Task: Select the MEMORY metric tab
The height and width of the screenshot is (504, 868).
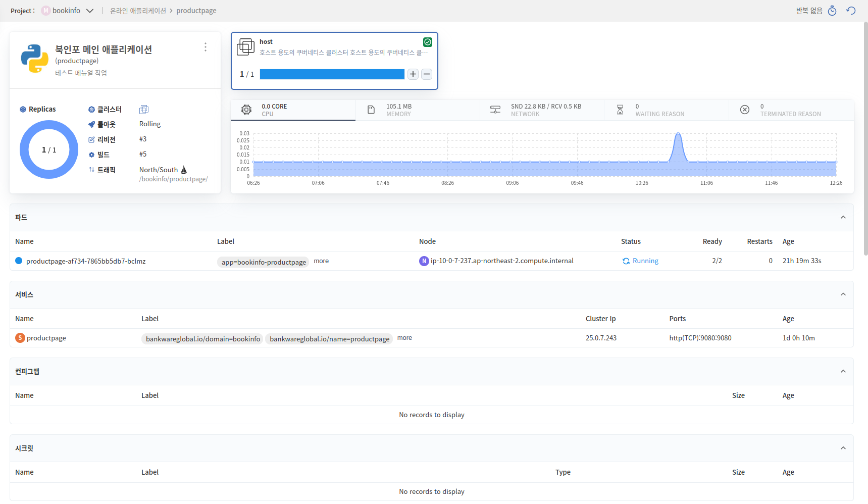Action: (x=418, y=110)
